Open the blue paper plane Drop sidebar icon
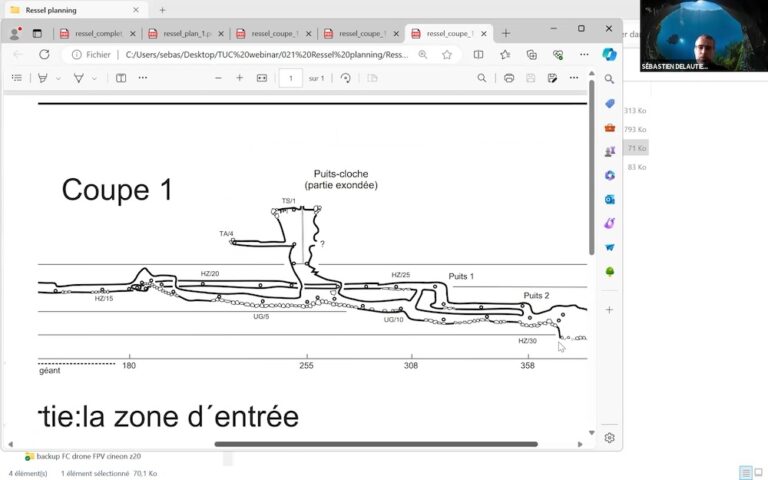 (609, 247)
